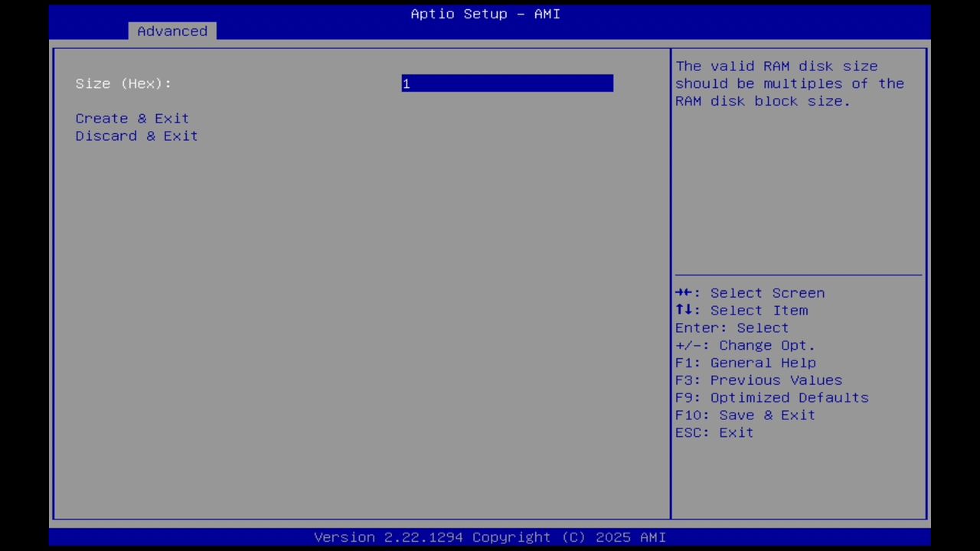The height and width of the screenshot is (551, 980).
Task: Click the help pane separator line
Action: point(798,273)
